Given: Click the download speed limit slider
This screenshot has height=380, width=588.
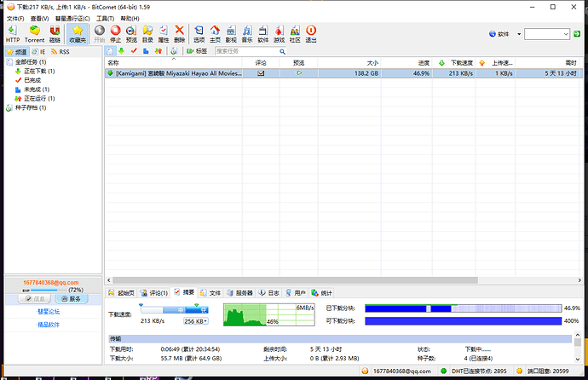Looking at the screenshot, I should click(174, 309).
